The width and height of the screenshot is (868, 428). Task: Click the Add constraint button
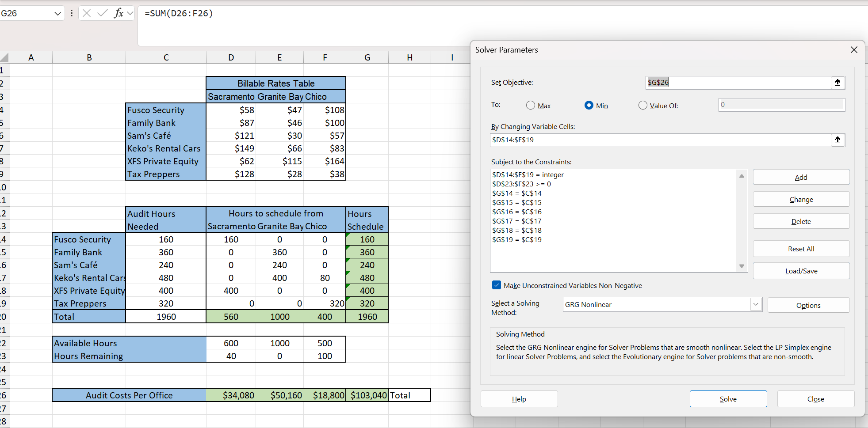point(801,177)
